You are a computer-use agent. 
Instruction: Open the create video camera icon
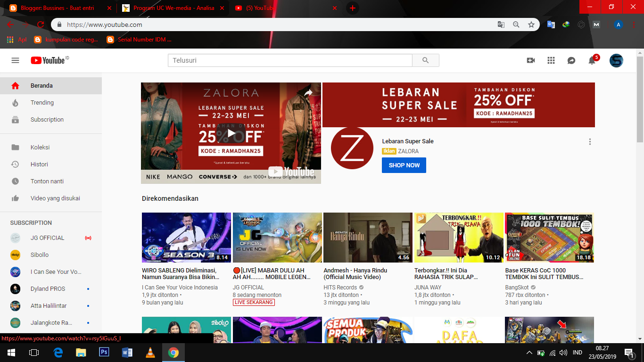click(531, 60)
